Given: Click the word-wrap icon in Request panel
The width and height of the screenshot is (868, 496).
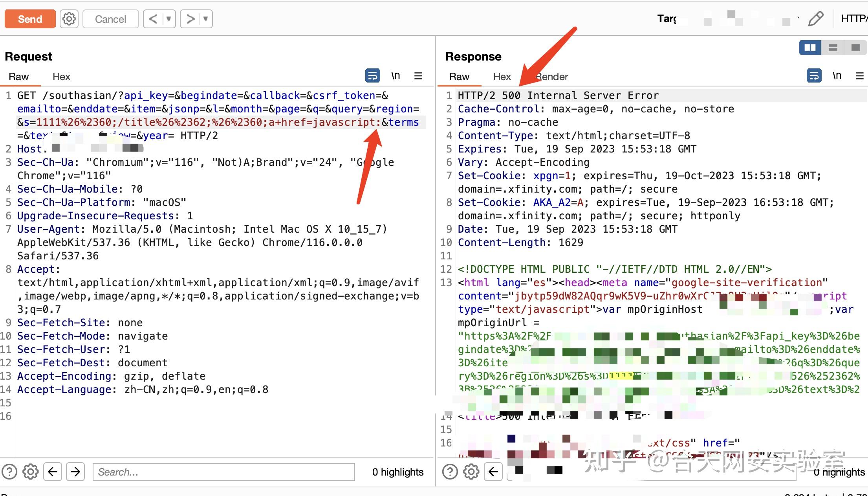Looking at the screenshot, I should click(372, 75).
